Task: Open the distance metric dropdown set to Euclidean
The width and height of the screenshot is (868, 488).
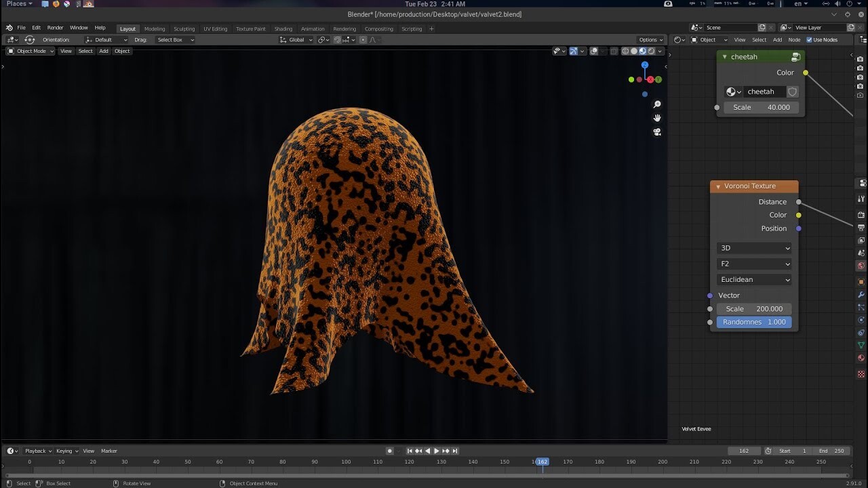Action: pyautogui.click(x=754, y=279)
